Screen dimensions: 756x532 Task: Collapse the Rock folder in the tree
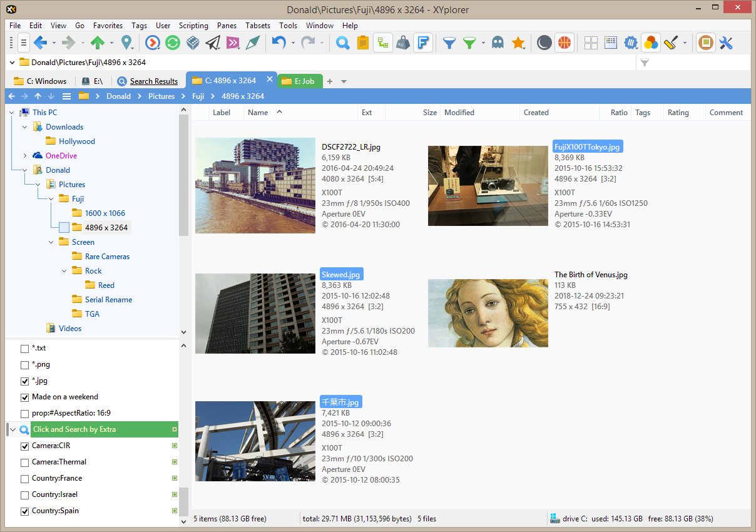pos(64,271)
